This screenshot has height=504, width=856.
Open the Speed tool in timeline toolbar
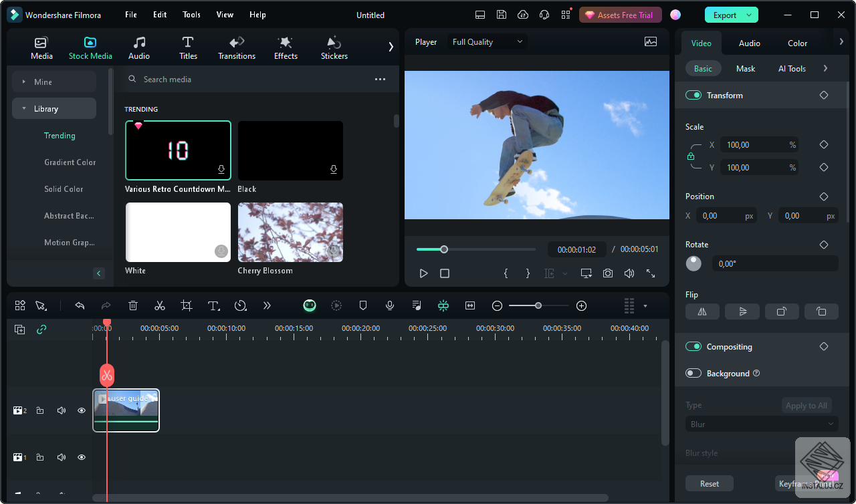click(x=241, y=305)
